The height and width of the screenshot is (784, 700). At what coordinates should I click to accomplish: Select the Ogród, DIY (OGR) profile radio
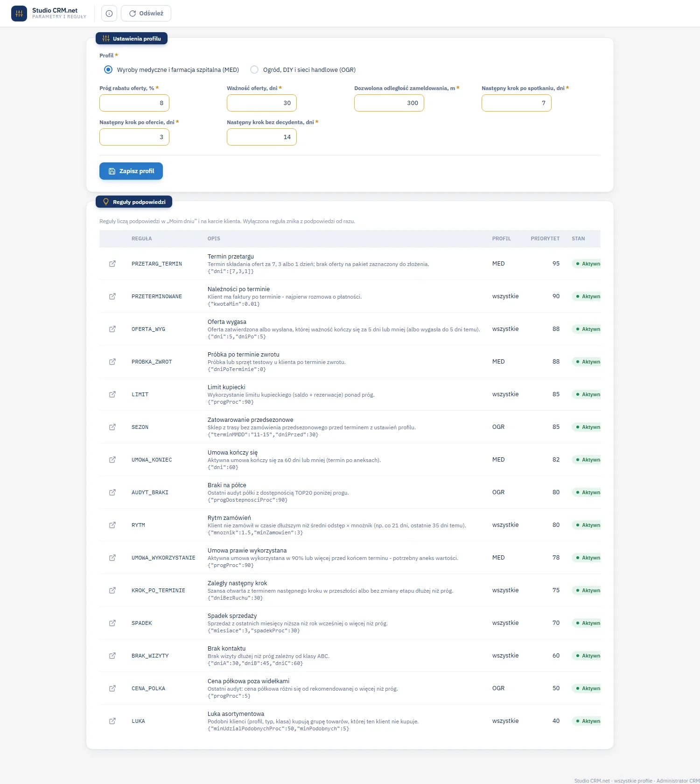click(x=254, y=70)
